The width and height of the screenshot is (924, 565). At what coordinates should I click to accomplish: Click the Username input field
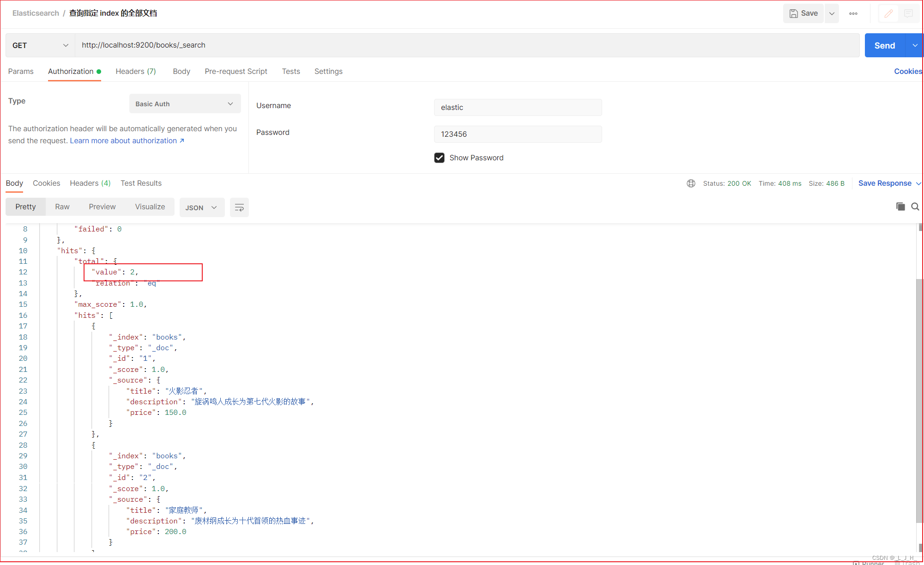pyautogui.click(x=518, y=107)
